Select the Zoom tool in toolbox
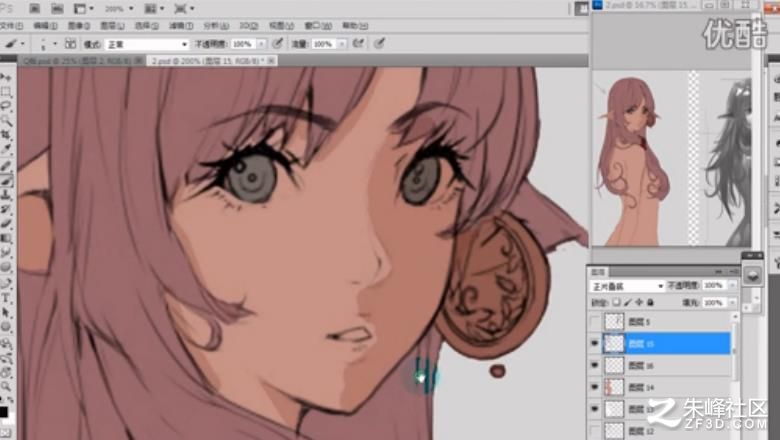780x440 pixels. coord(6,386)
